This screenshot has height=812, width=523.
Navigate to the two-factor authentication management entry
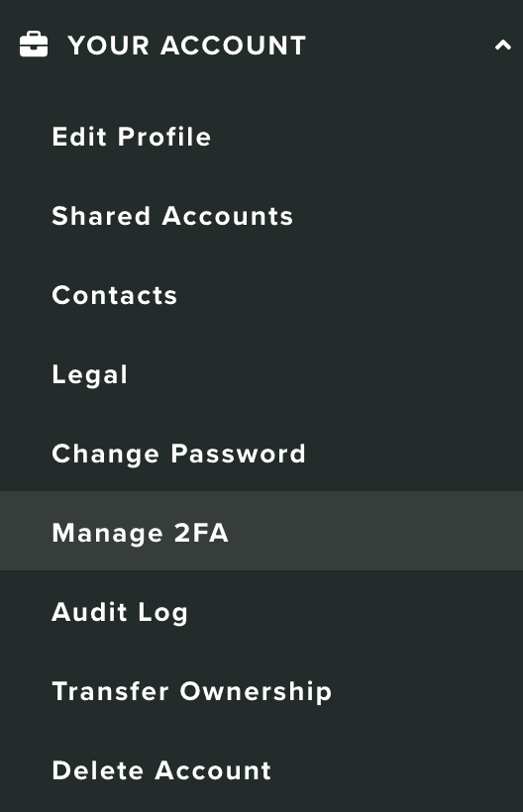pos(261,531)
